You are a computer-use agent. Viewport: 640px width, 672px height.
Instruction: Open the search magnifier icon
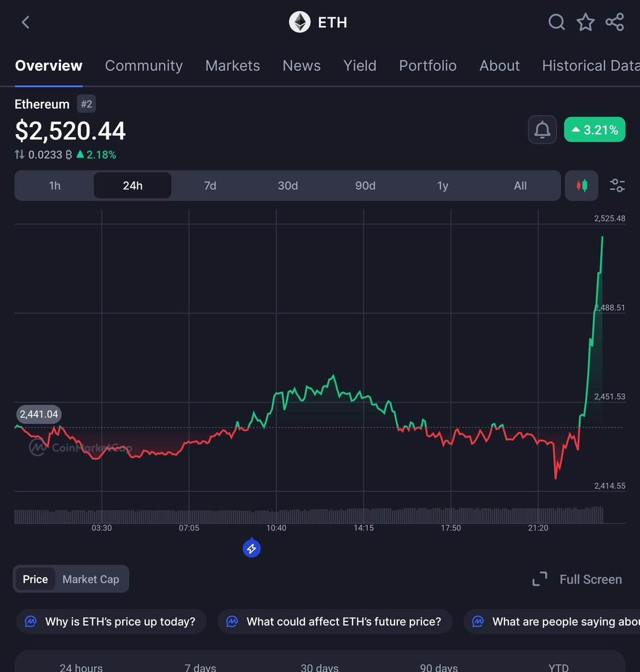click(556, 22)
